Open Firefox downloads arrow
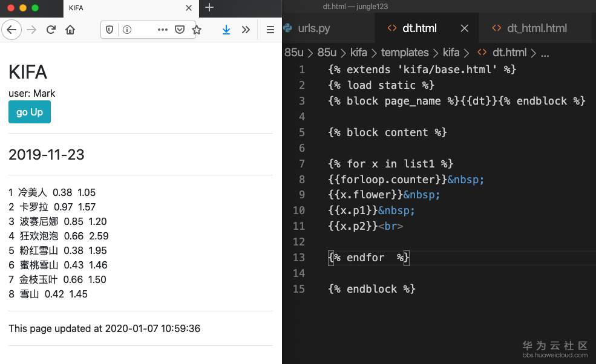The width and height of the screenshot is (596, 364). coord(226,30)
